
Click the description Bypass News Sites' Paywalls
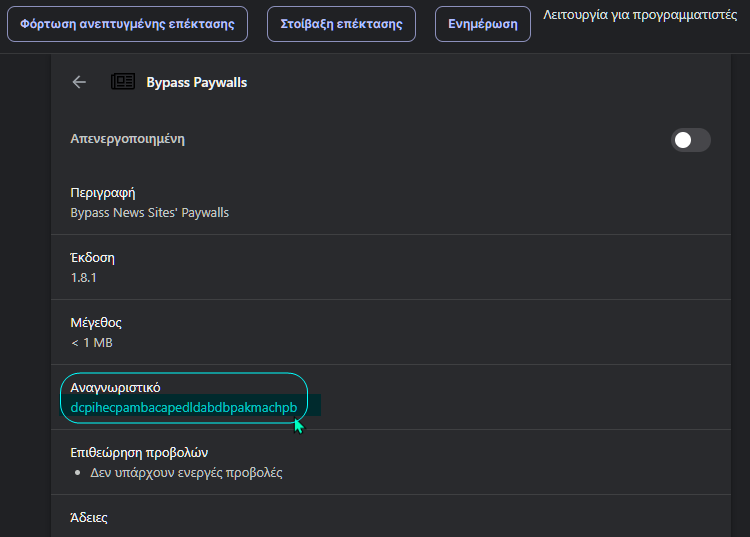click(x=150, y=212)
